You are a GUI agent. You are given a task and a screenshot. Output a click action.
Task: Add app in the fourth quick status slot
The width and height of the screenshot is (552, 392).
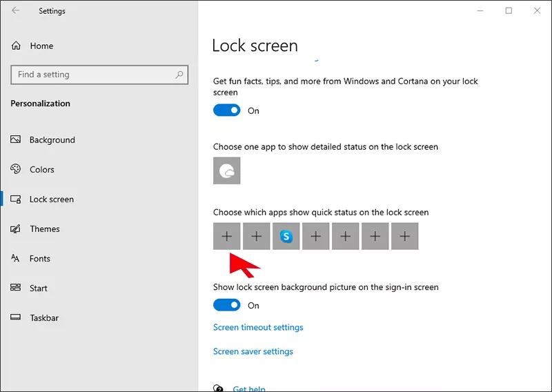coord(316,236)
